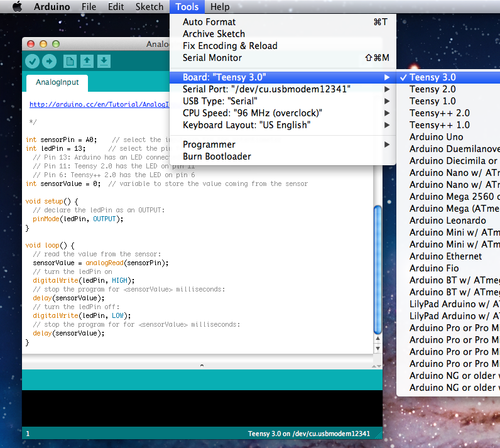Expand the Serial Port submenu
This screenshot has width=500, height=448.
tap(283, 89)
